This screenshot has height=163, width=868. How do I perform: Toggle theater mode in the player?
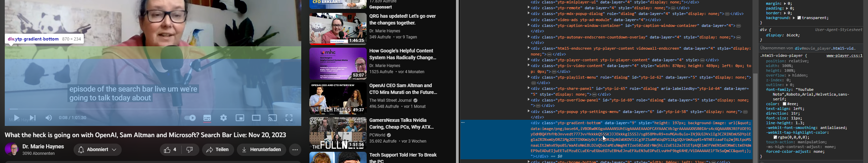[256, 118]
